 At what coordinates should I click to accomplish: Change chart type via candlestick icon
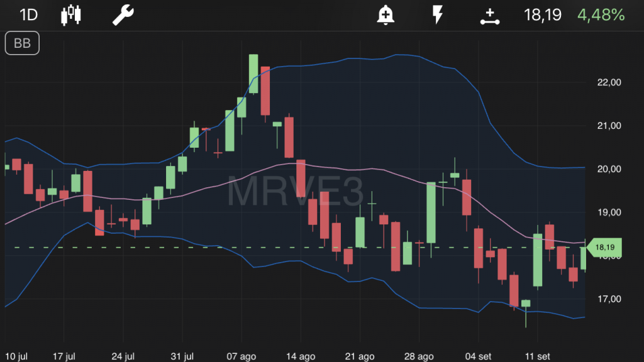71,15
